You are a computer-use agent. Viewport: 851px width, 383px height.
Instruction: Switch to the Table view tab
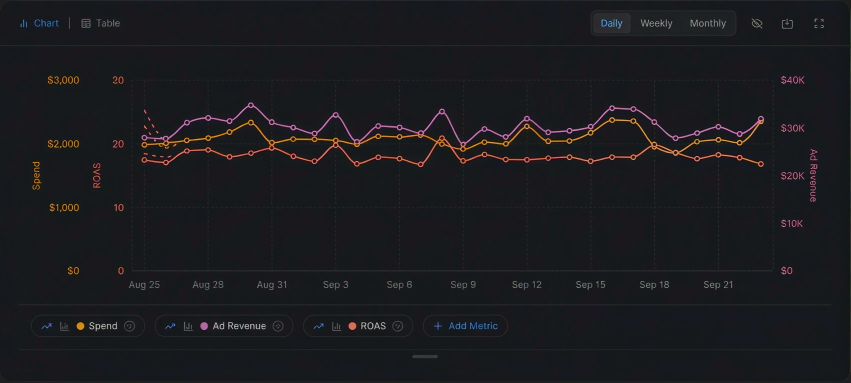click(x=100, y=23)
